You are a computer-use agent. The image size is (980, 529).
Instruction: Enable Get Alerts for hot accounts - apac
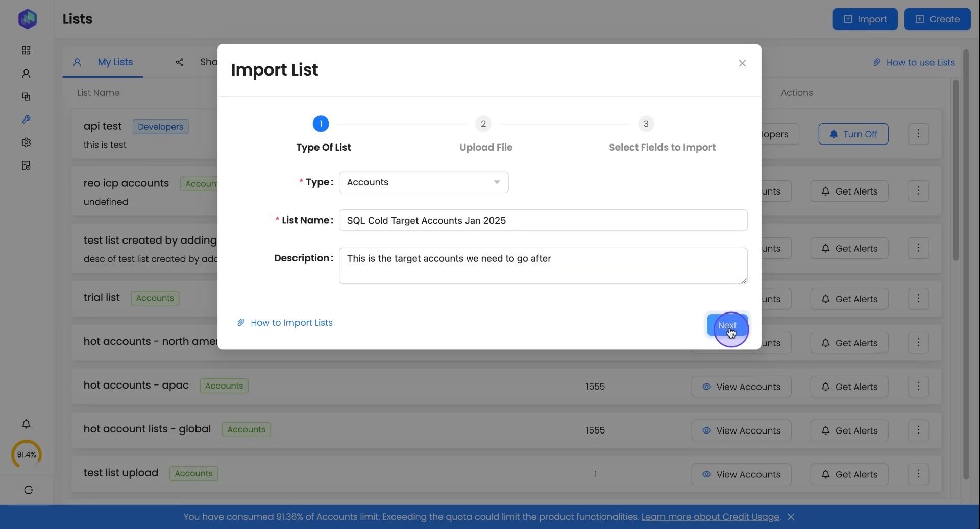[849, 387]
